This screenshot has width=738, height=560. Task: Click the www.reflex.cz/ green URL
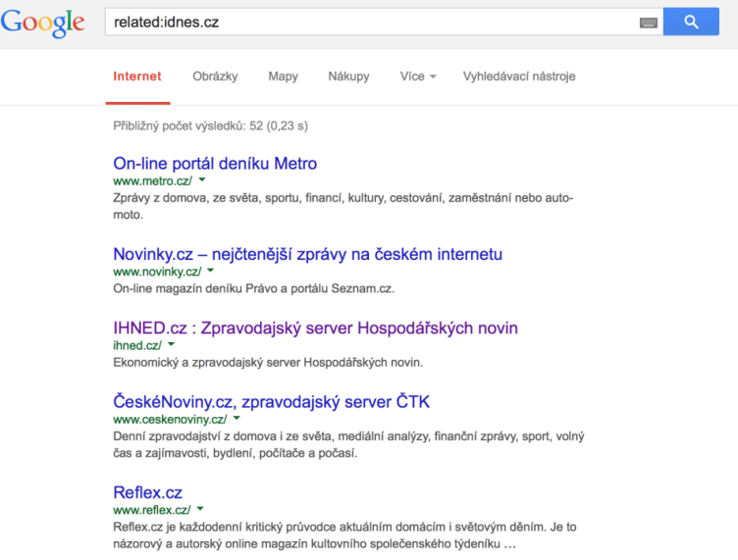152,510
